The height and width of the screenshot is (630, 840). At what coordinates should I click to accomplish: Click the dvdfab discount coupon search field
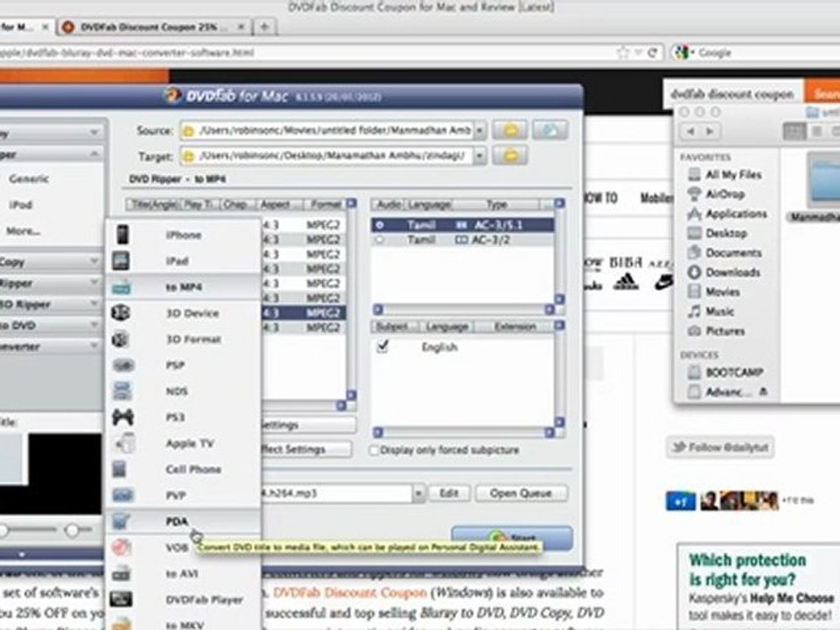(x=733, y=94)
